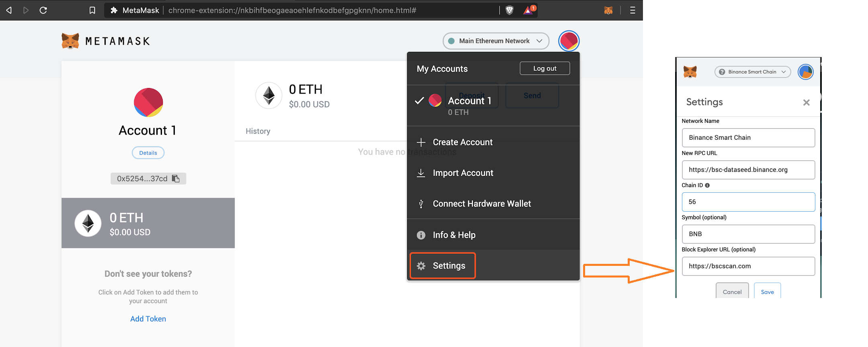Click the plus icon for Create Account
This screenshot has height=347, width=868.
coord(421,142)
